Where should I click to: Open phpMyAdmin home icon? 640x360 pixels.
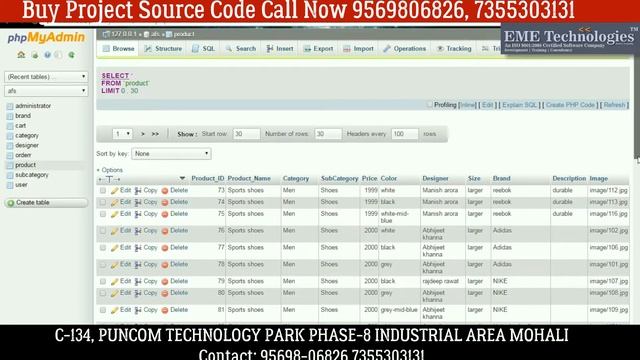[21, 55]
